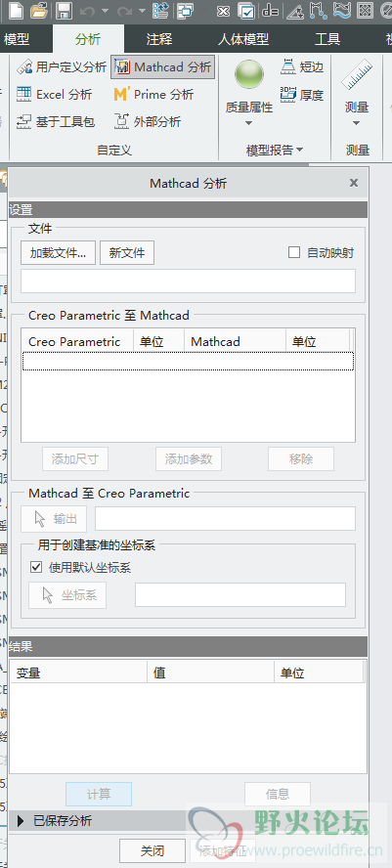
Task: Click the 添加参数 button
Action: point(189,458)
